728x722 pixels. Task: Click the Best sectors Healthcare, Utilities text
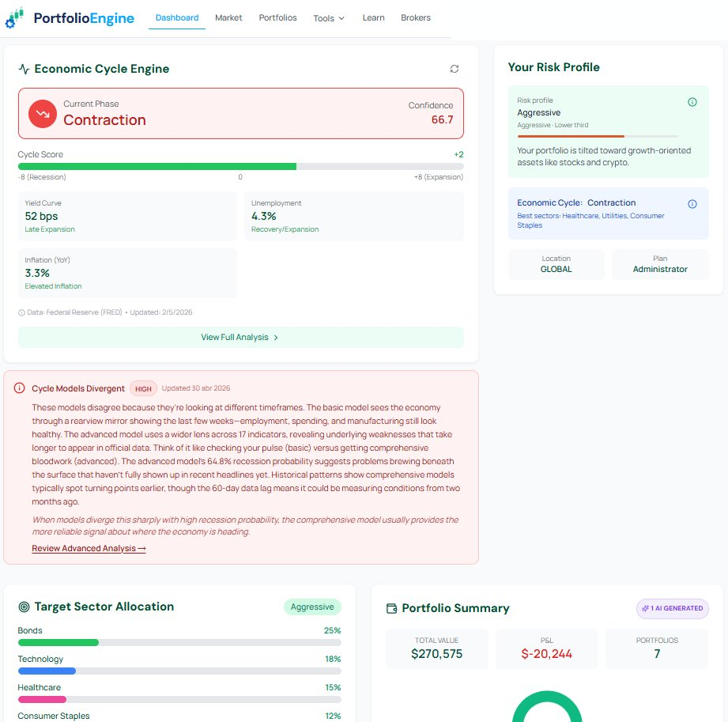[x=590, y=220]
